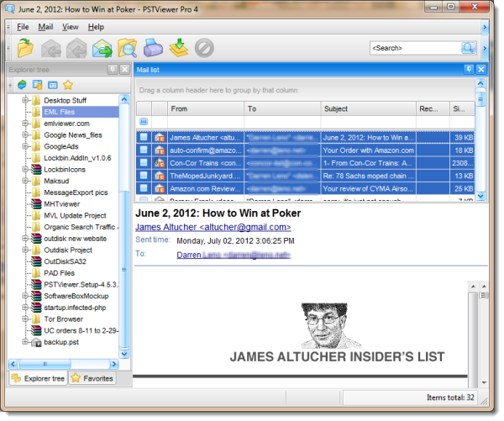Click the Print toolbar icon

(x=153, y=48)
